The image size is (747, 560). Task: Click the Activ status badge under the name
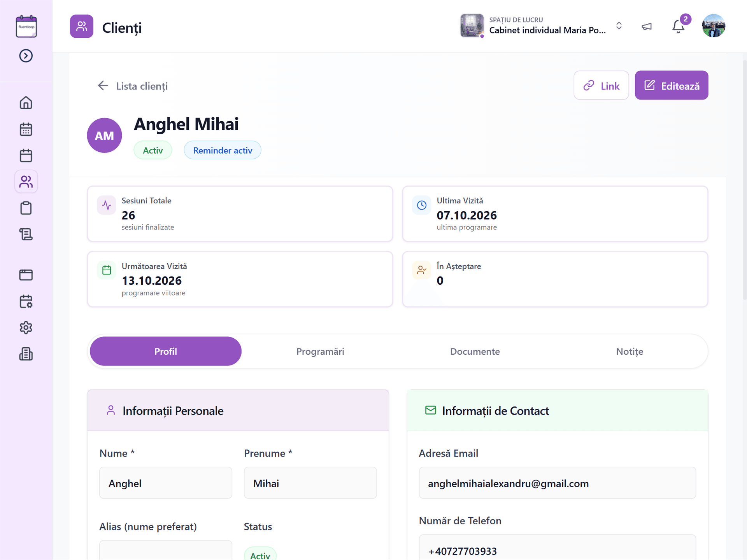153,150
